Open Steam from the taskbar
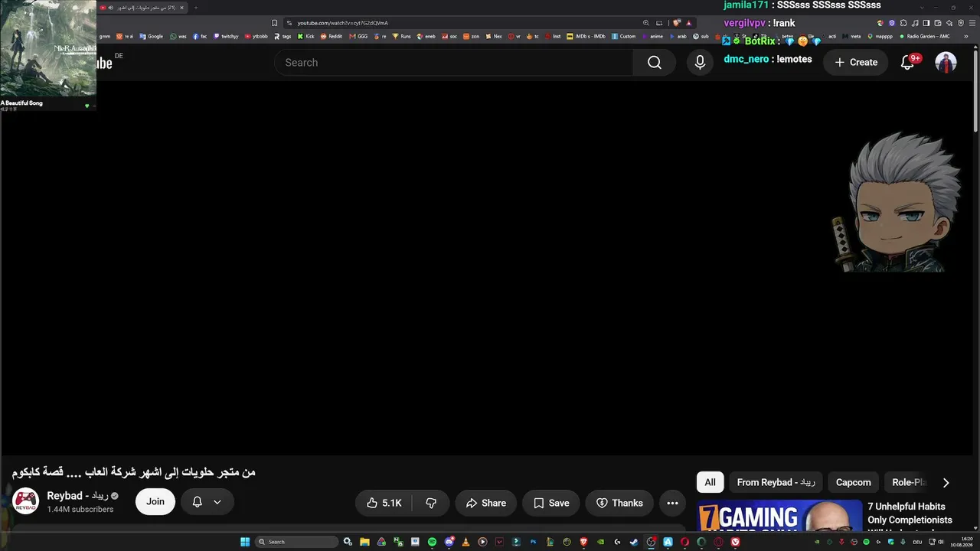The width and height of the screenshot is (980, 551). click(634, 542)
